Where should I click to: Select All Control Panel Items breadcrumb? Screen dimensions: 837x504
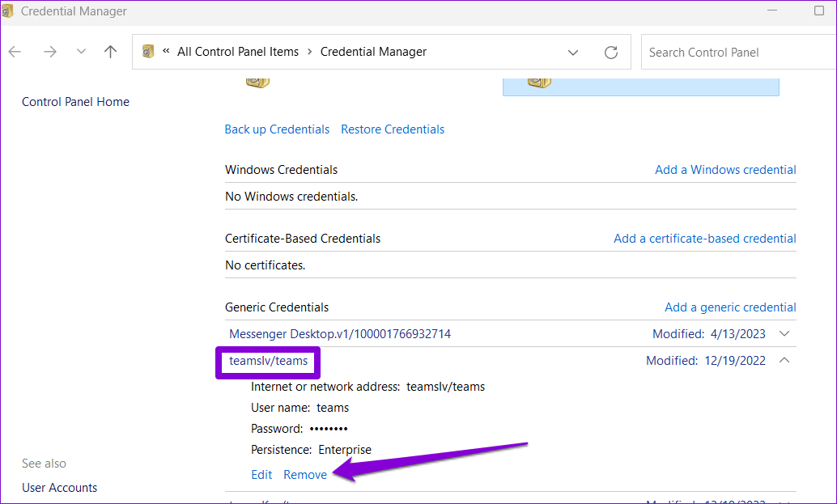pyautogui.click(x=238, y=52)
